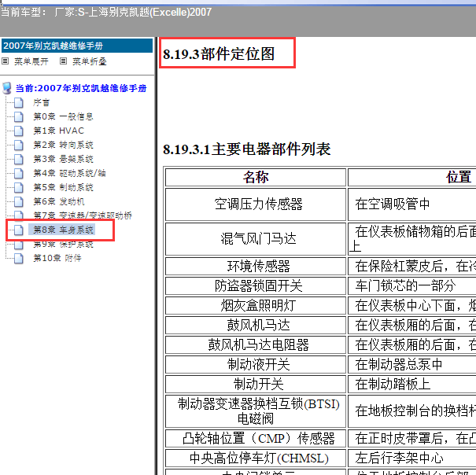The image size is (476, 475).
Task: Click the computer icon beside 当前:2007年别克凯越维修手册
Action: pos(6,88)
